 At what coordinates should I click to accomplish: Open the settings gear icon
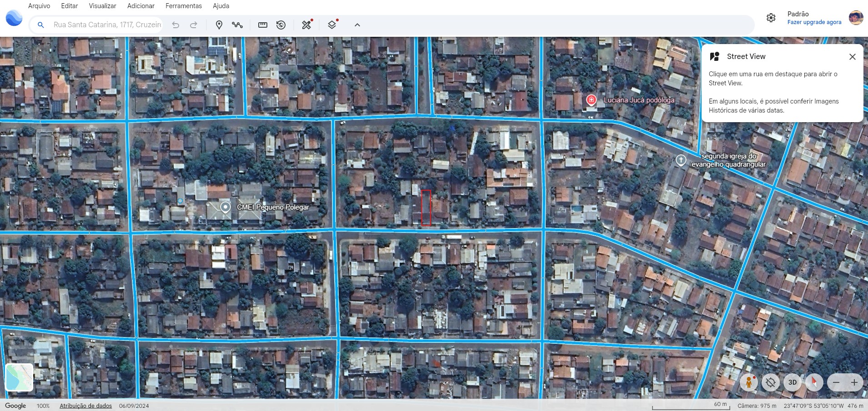click(771, 18)
